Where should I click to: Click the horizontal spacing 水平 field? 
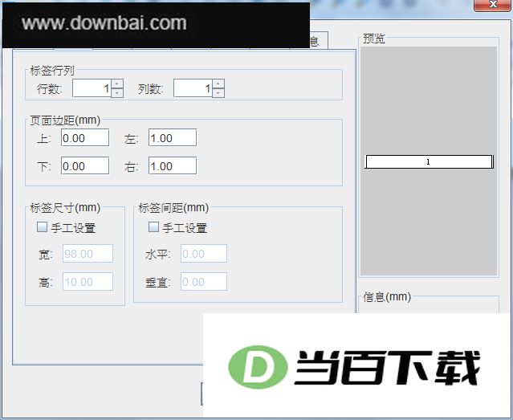pyautogui.click(x=204, y=254)
